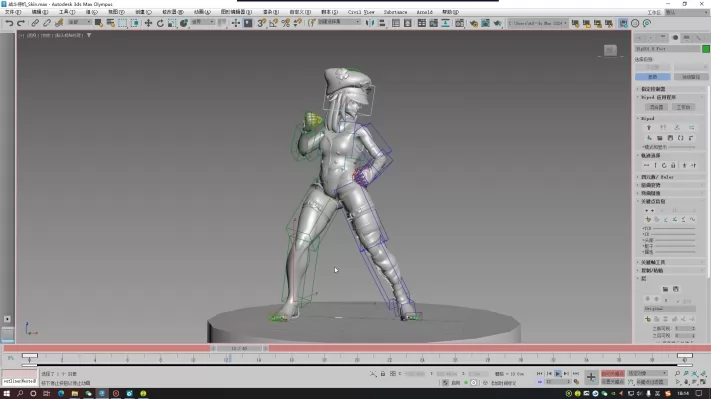Choose the Bind to Space Warp tool
The image size is (711, 399).
pyautogui.click(x=59, y=23)
